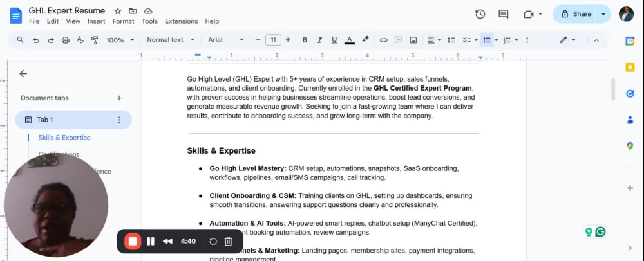Hide the menus with collapse arrow
644x261 pixels.
(596, 40)
